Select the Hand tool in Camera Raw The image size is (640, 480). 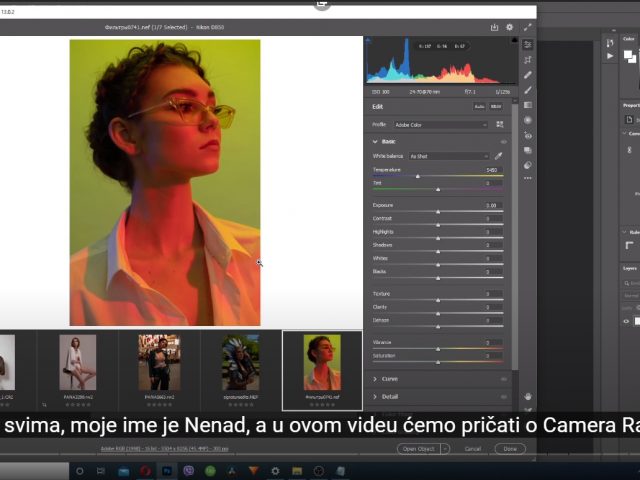tap(528, 396)
